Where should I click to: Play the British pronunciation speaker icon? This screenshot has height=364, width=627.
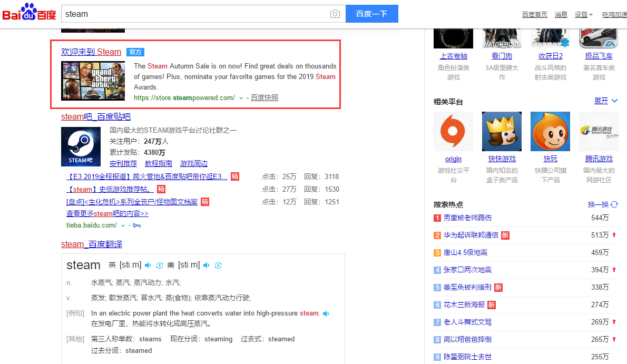click(148, 265)
